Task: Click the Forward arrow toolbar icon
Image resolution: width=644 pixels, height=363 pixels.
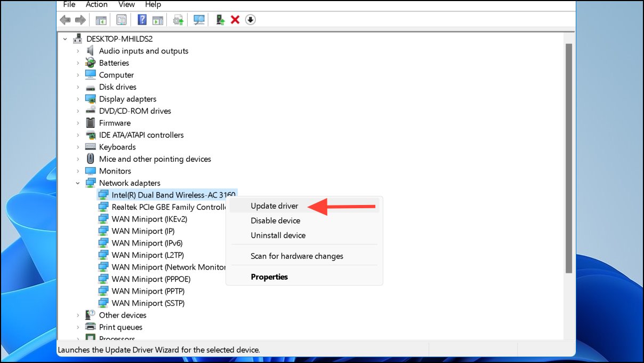Action: [x=80, y=20]
